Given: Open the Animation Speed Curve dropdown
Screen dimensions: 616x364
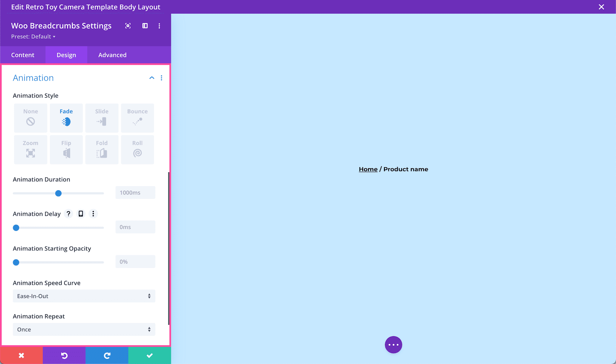Looking at the screenshot, I should (x=84, y=296).
